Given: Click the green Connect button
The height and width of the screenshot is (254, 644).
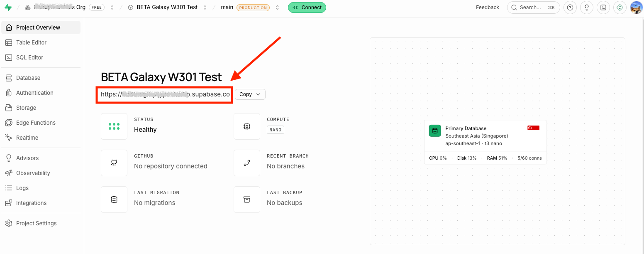Looking at the screenshot, I should click(x=307, y=7).
